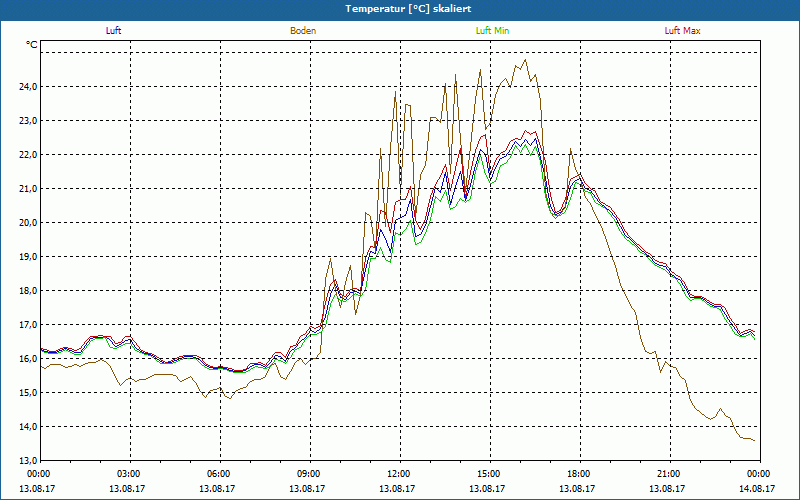
Task: Click the '17,0' y-axis value
Action: point(28,325)
